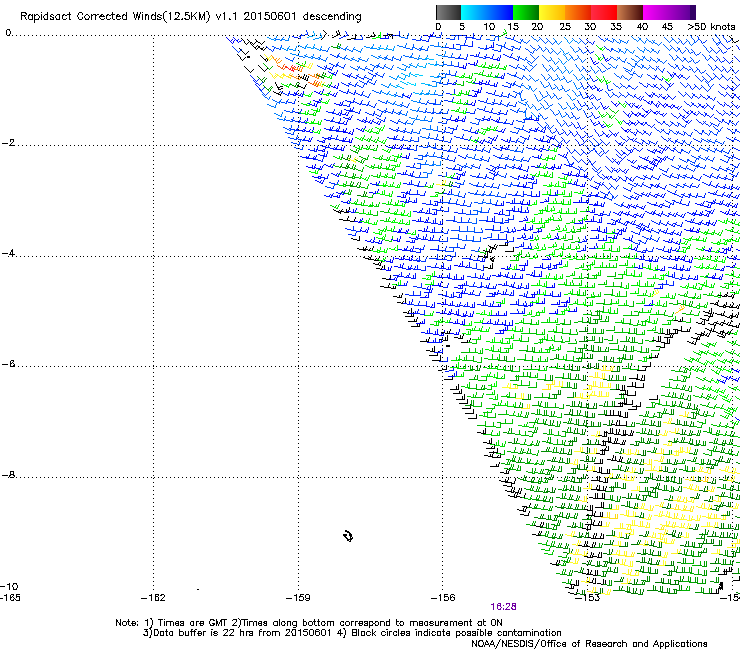Click the -6 latitude axis label
This screenshot has height=650, width=740.
click(8, 364)
